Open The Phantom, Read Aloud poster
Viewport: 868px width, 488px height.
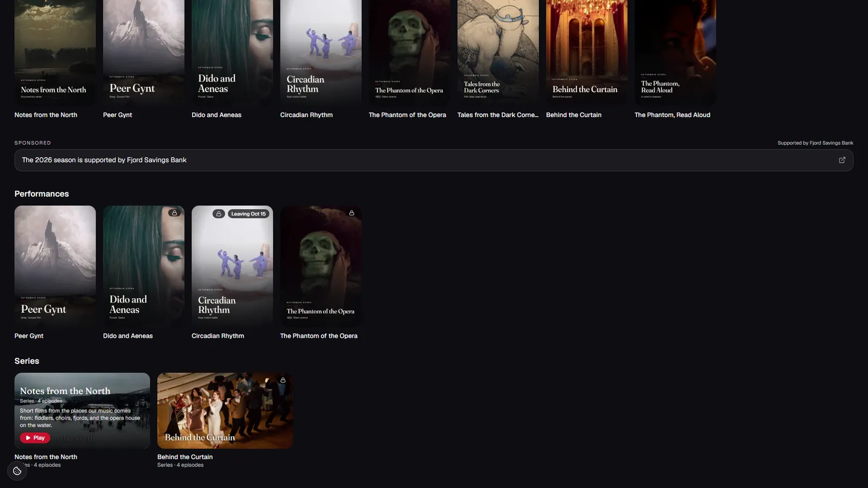[x=675, y=53]
